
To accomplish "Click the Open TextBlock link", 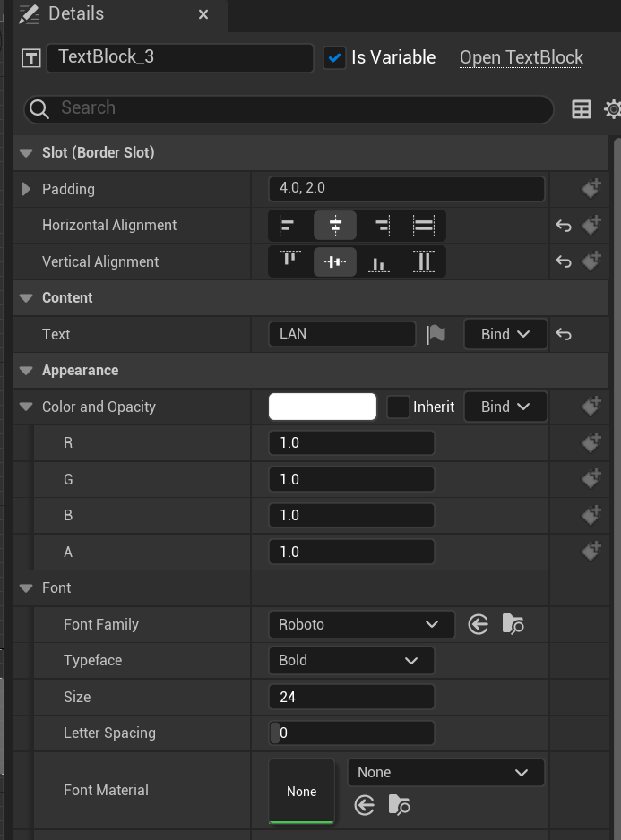I will pos(521,58).
